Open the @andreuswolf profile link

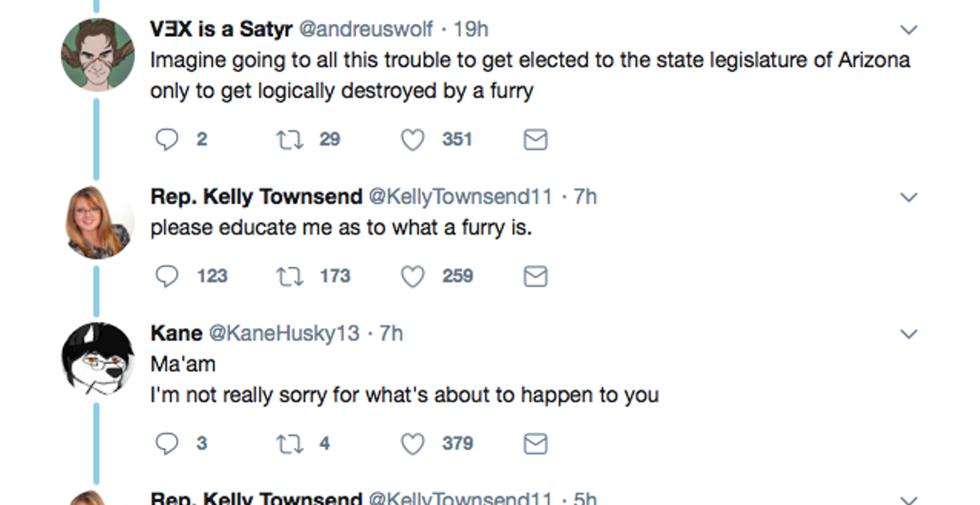click(365, 29)
